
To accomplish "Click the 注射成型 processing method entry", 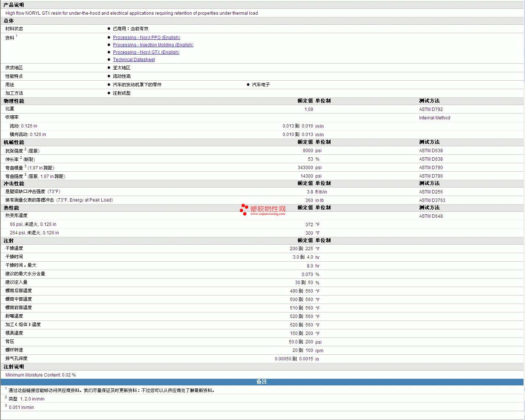I will [x=122, y=93].
